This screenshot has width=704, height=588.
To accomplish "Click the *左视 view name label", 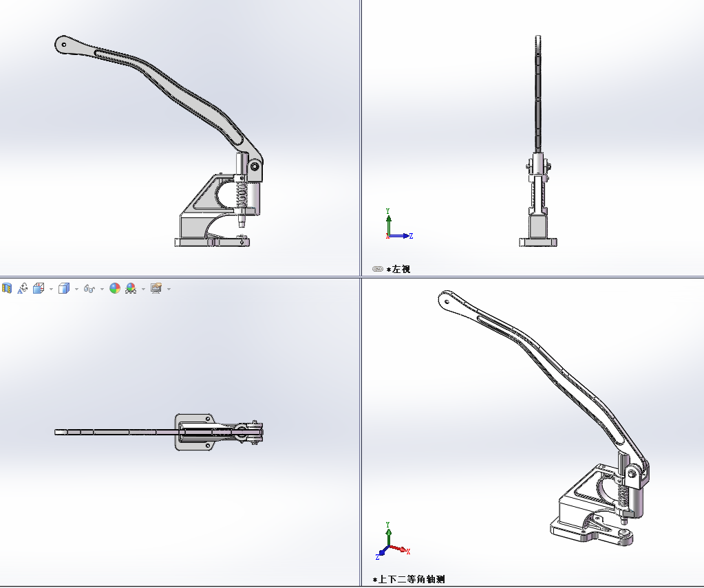I will [398, 269].
